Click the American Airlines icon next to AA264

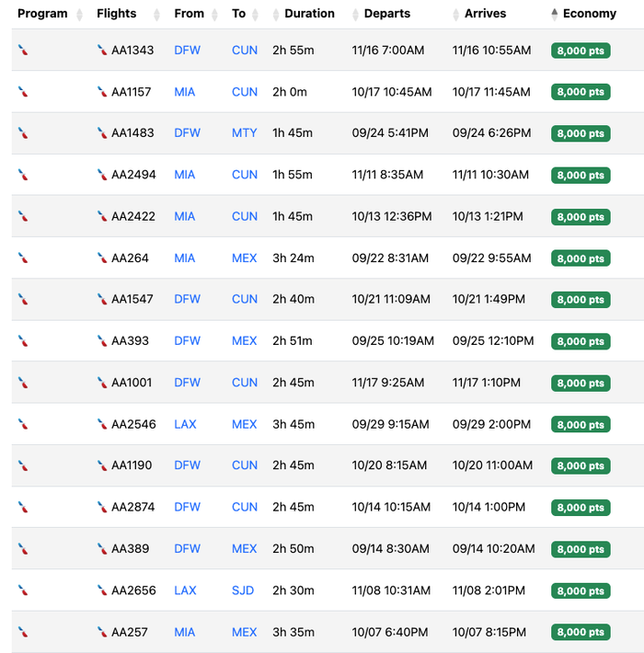click(101, 258)
